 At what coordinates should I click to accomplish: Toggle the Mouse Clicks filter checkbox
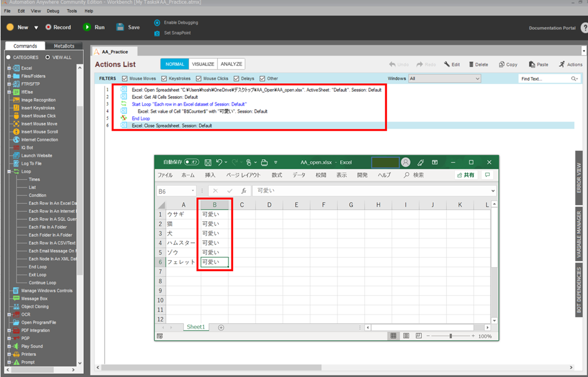point(199,79)
